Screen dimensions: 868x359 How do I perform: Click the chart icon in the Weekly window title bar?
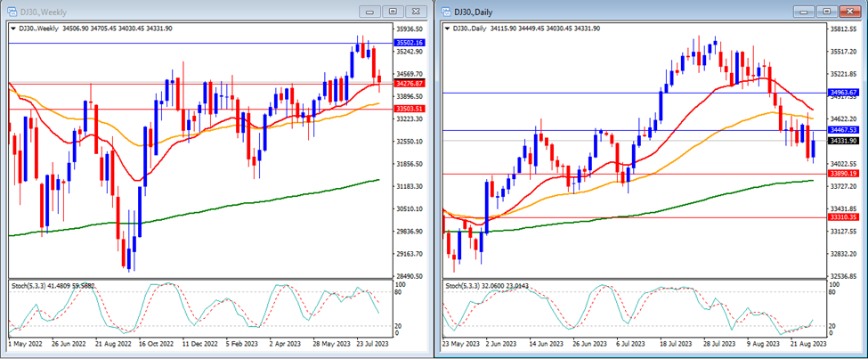pyautogui.click(x=12, y=12)
